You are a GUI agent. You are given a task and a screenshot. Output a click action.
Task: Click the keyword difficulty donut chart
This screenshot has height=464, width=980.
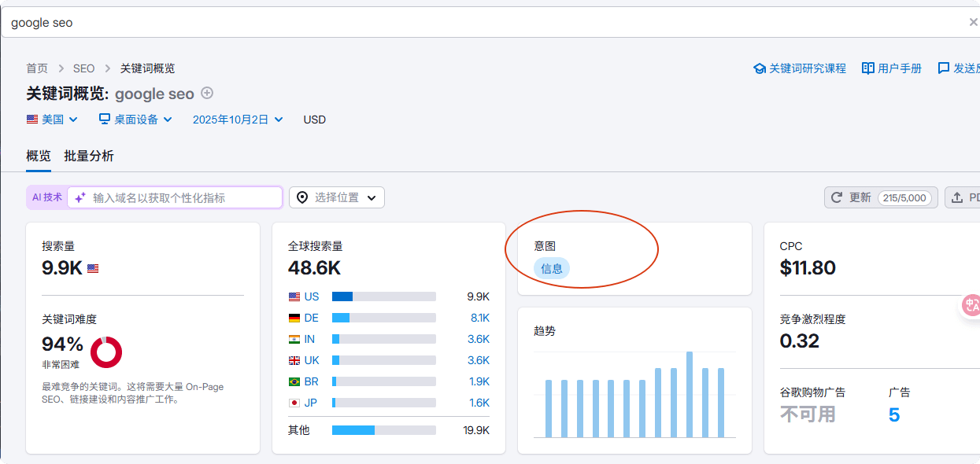click(x=106, y=352)
